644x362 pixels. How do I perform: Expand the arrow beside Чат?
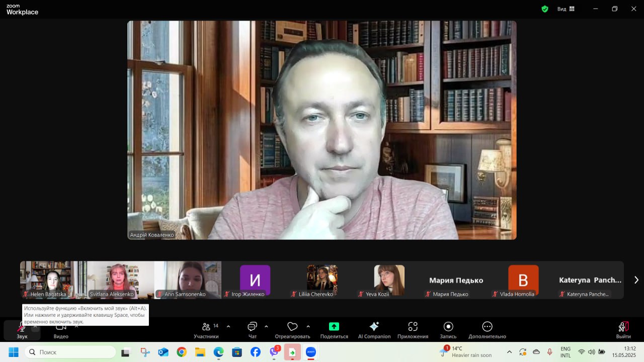tap(266, 326)
